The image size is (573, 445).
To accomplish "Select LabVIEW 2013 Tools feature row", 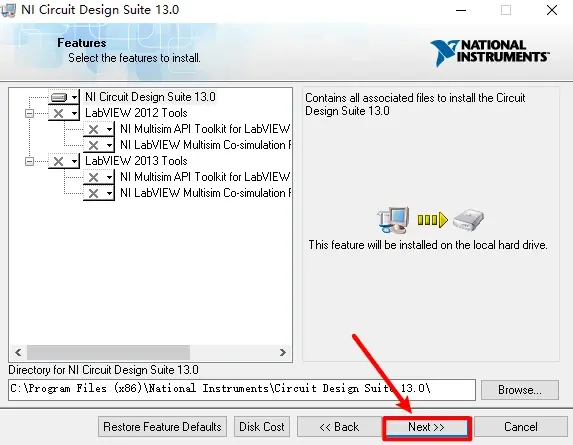I will click(x=136, y=161).
